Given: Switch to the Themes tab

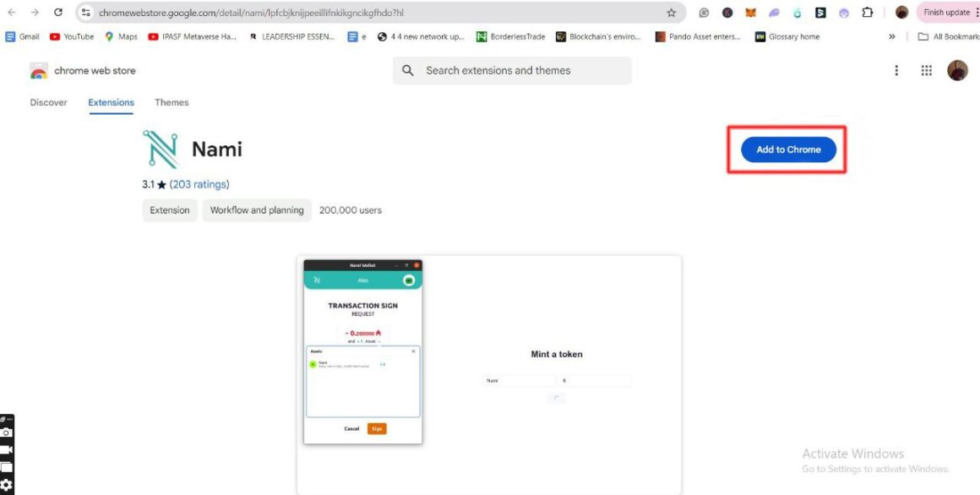Looking at the screenshot, I should tap(171, 102).
